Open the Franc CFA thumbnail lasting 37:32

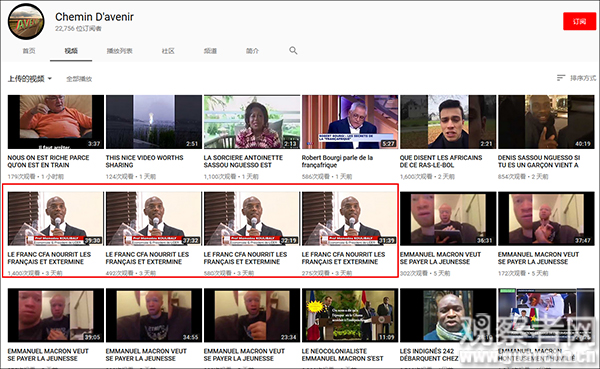[154, 219]
